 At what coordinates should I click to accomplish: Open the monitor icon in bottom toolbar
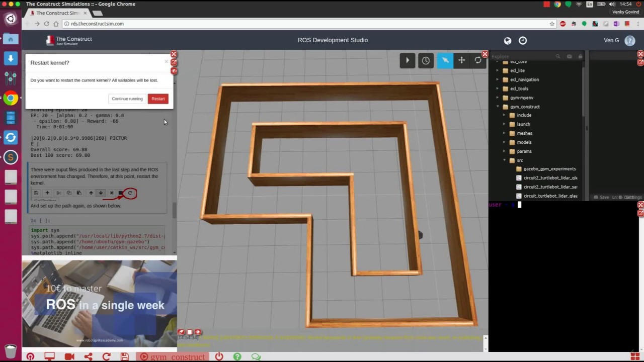pyautogui.click(x=49, y=356)
